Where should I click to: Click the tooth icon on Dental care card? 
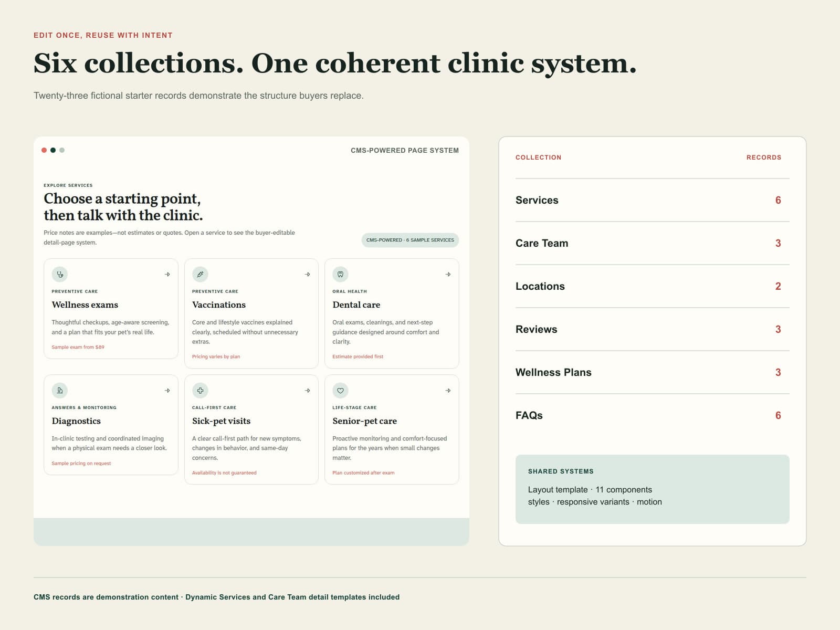(340, 274)
